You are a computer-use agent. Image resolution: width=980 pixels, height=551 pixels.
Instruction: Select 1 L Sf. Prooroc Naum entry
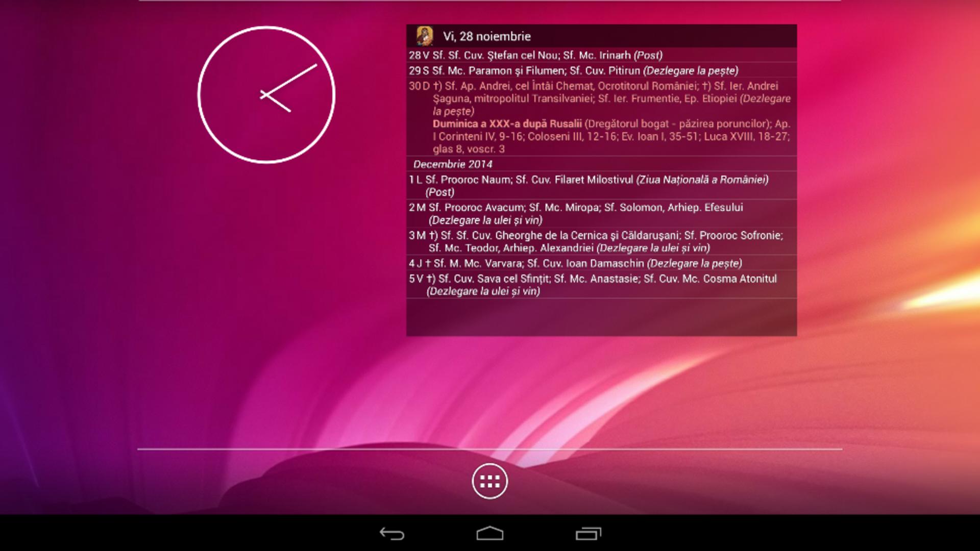[x=521, y=180]
